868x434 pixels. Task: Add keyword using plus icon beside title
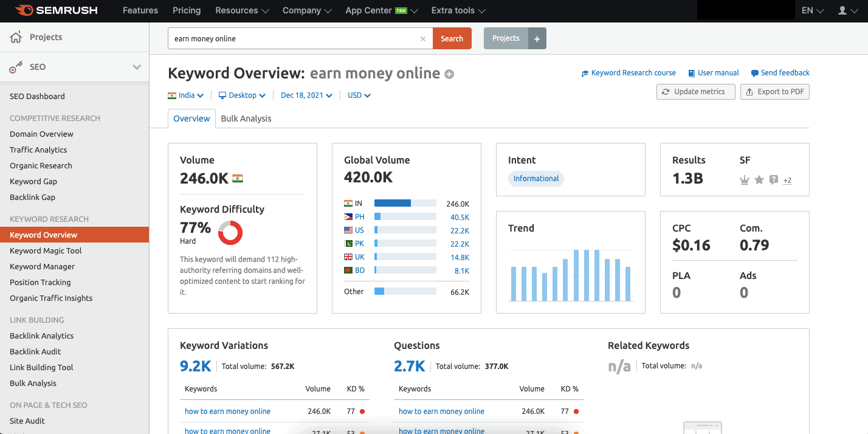449,75
